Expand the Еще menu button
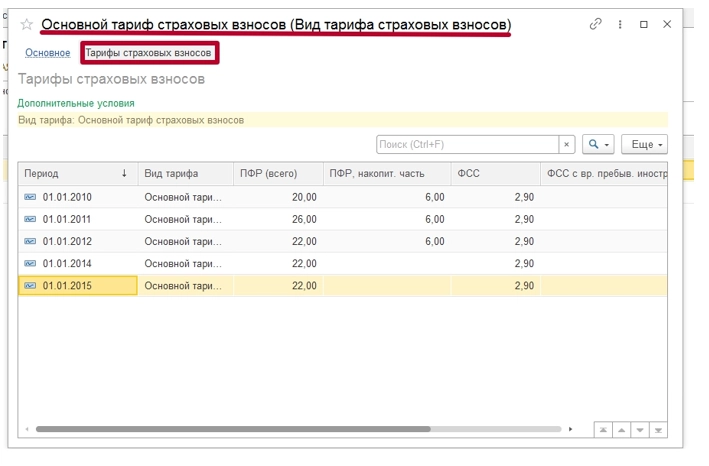Viewport: 709px width, 466px height. [644, 145]
